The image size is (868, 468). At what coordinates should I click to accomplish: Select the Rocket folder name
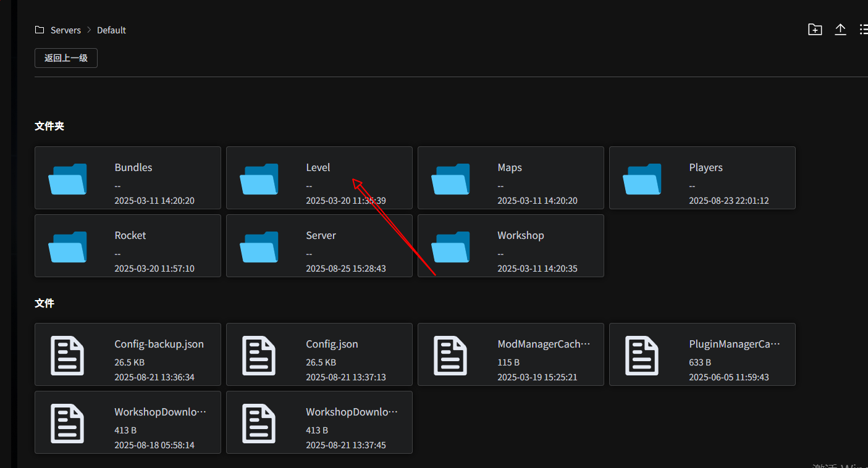pos(130,235)
